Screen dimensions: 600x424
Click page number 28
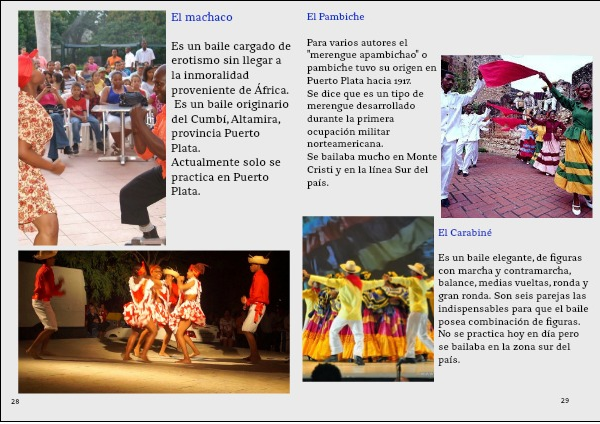coord(15,401)
